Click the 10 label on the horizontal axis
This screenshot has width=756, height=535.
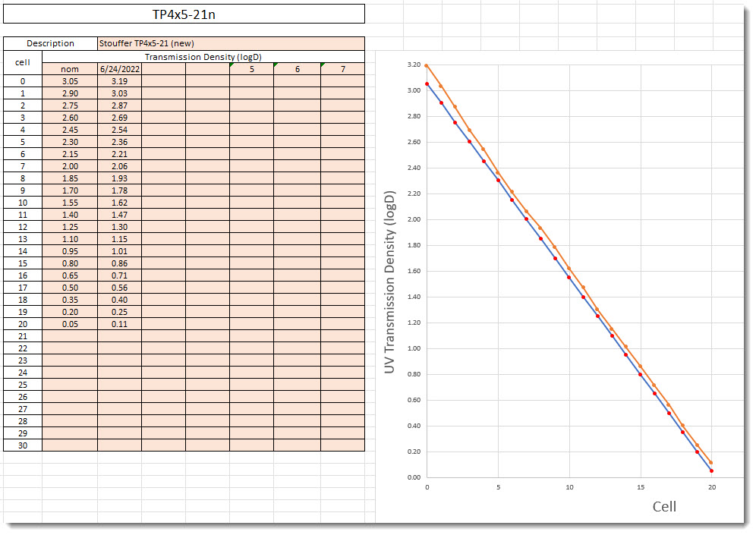[569, 487]
